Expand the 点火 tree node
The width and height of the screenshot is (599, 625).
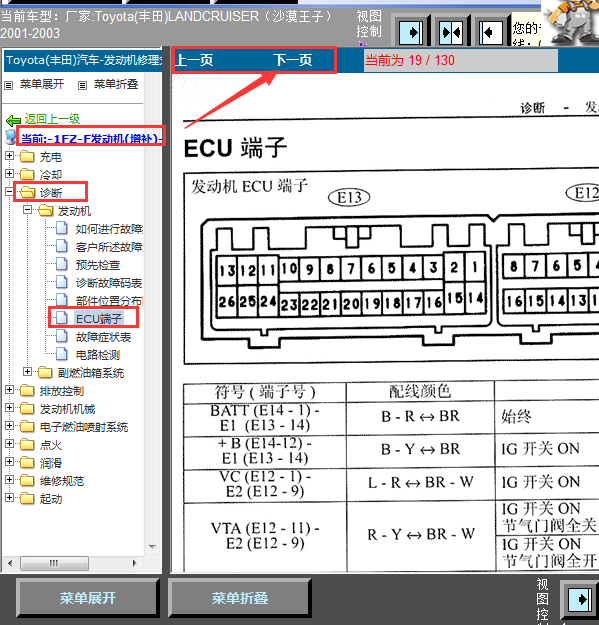pyautogui.click(x=9, y=444)
